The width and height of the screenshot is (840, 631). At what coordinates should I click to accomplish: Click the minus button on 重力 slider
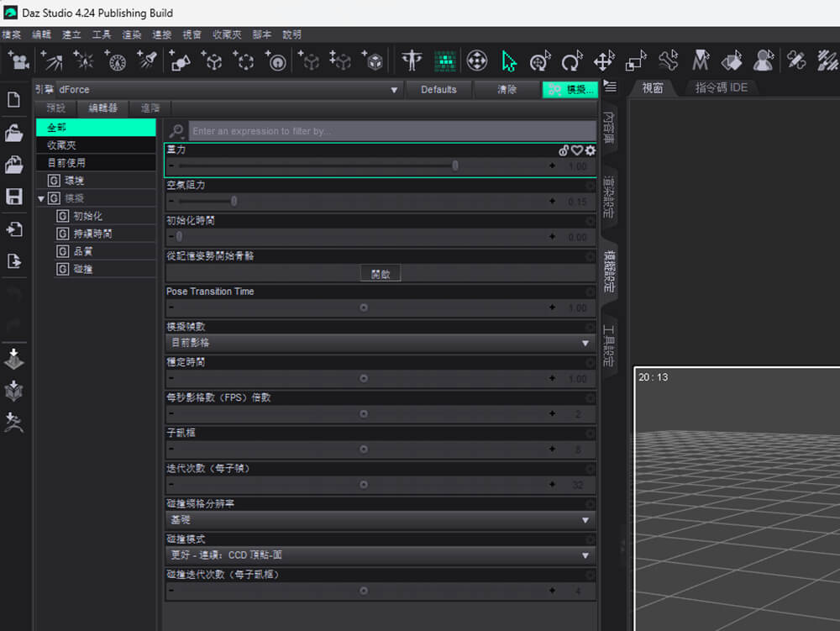pyautogui.click(x=171, y=166)
